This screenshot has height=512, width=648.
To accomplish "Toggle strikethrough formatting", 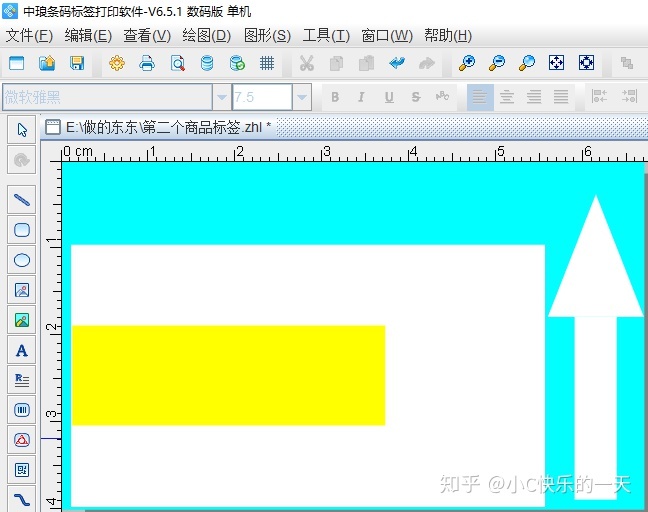I will pyautogui.click(x=416, y=97).
